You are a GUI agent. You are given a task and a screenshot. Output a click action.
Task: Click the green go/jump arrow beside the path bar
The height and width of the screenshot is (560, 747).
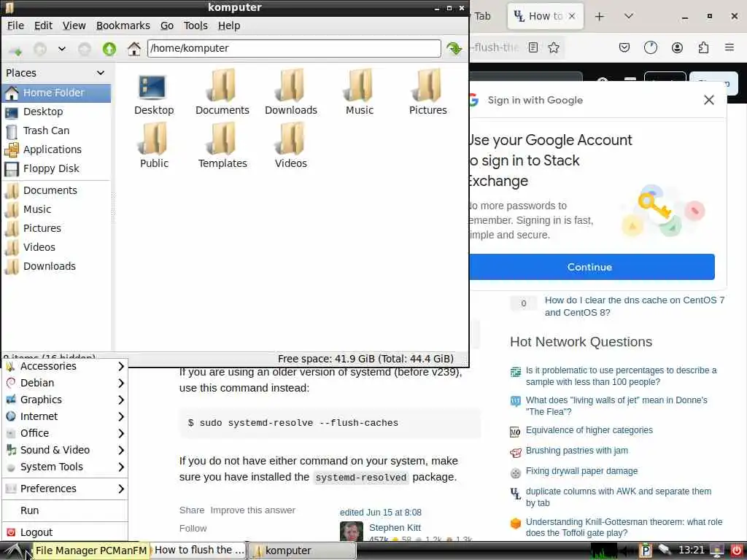coord(454,48)
